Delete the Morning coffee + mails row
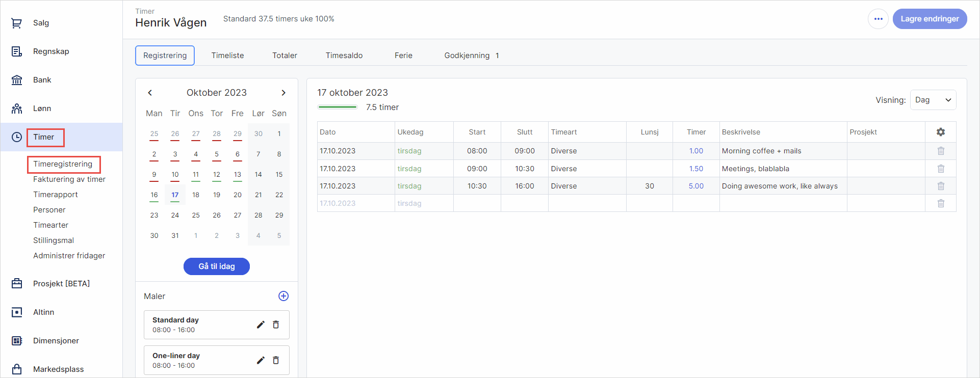This screenshot has height=378, width=980. click(x=940, y=151)
